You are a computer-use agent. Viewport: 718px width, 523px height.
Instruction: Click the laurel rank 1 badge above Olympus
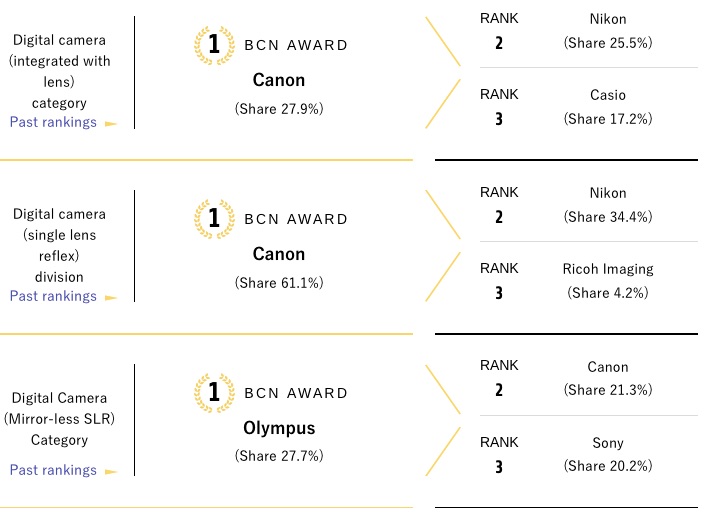(x=214, y=393)
